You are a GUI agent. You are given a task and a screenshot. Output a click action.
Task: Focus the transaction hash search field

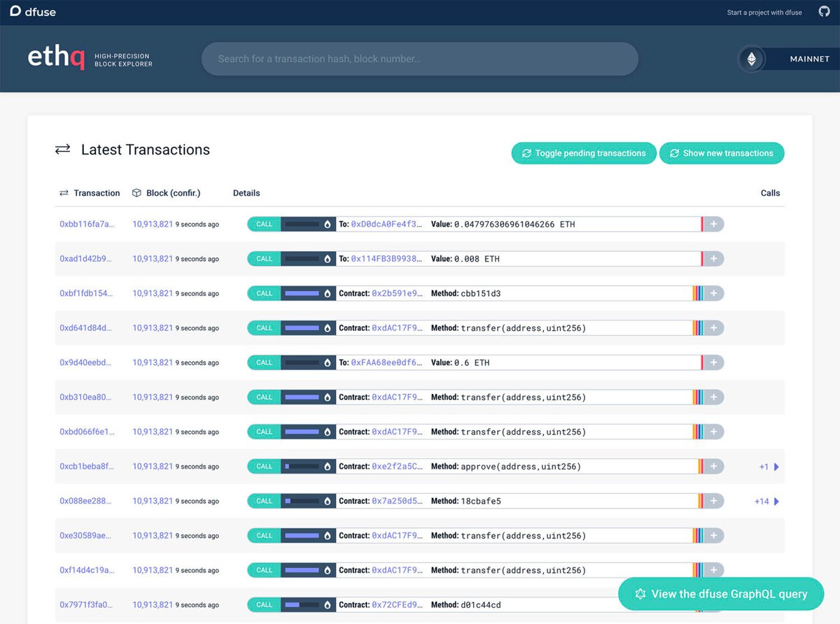pos(420,59)
